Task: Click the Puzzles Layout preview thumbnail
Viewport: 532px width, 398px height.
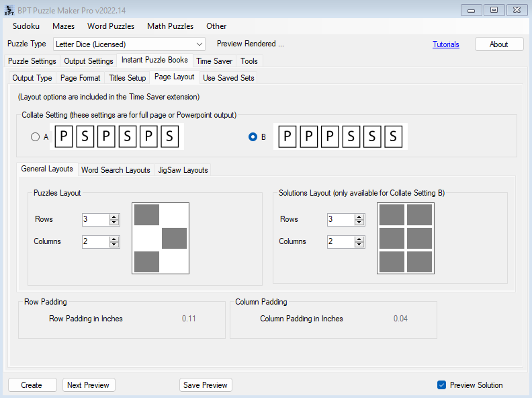Action: pos(161,238)
